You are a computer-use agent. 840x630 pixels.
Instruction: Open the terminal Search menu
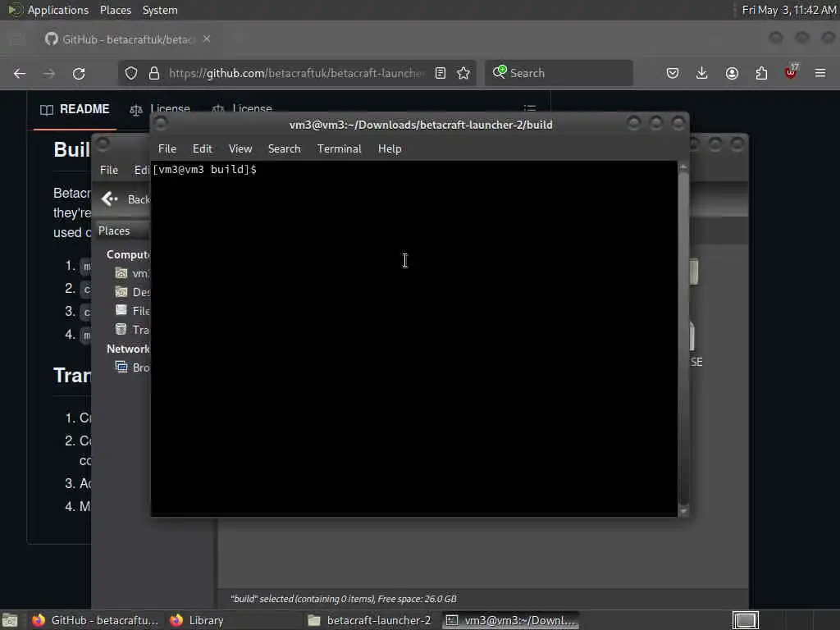285,149
